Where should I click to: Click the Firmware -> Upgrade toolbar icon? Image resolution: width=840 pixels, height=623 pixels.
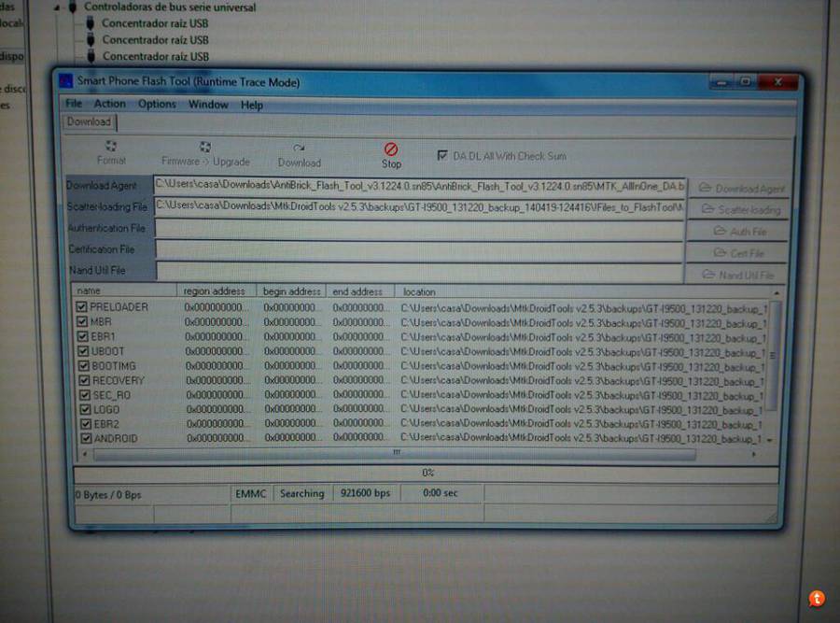coord(205,147)
